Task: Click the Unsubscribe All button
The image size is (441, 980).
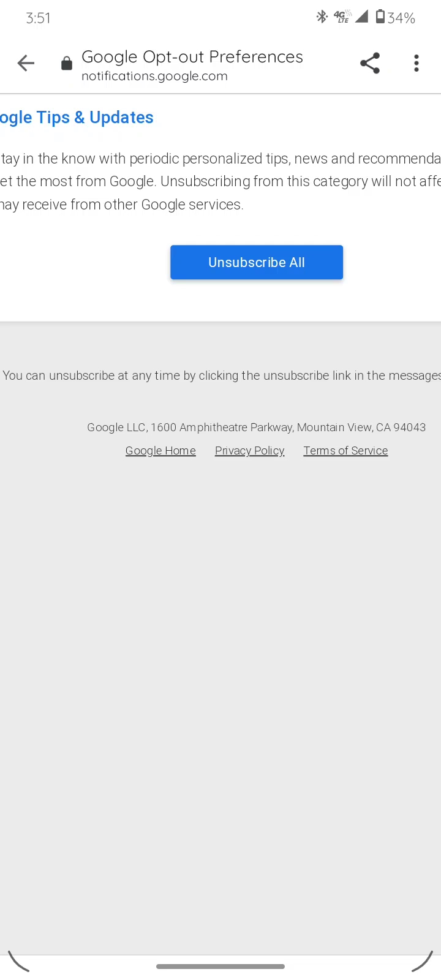Action: (x=257, y=262)
